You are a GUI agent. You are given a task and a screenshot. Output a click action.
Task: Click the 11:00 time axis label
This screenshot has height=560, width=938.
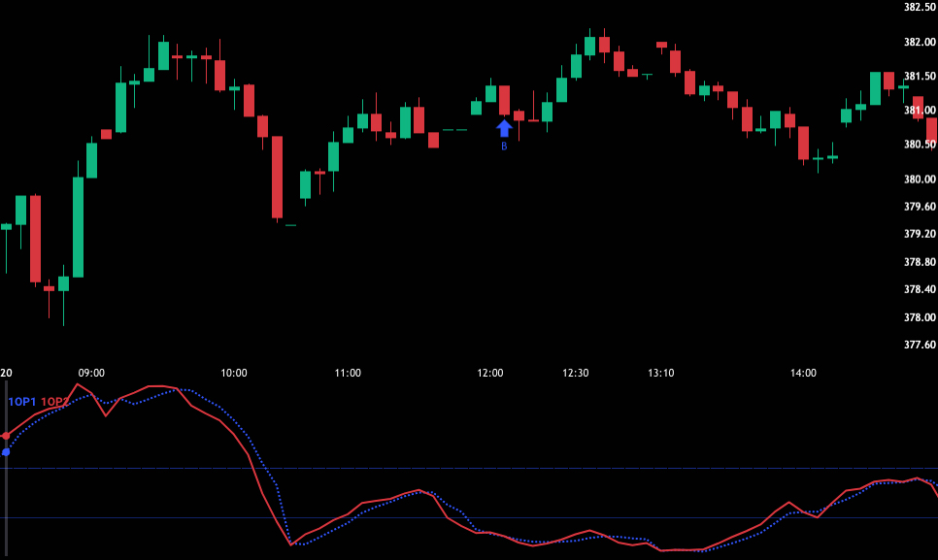[348, 373]
